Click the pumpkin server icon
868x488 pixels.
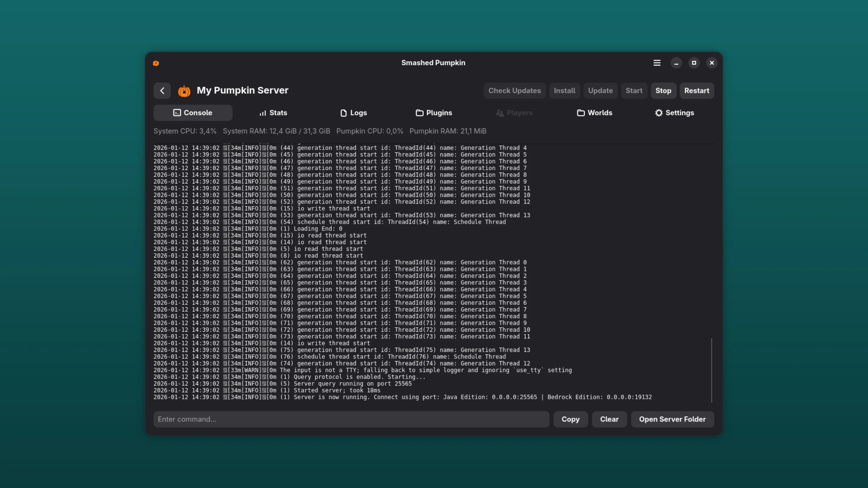(184, 91)
